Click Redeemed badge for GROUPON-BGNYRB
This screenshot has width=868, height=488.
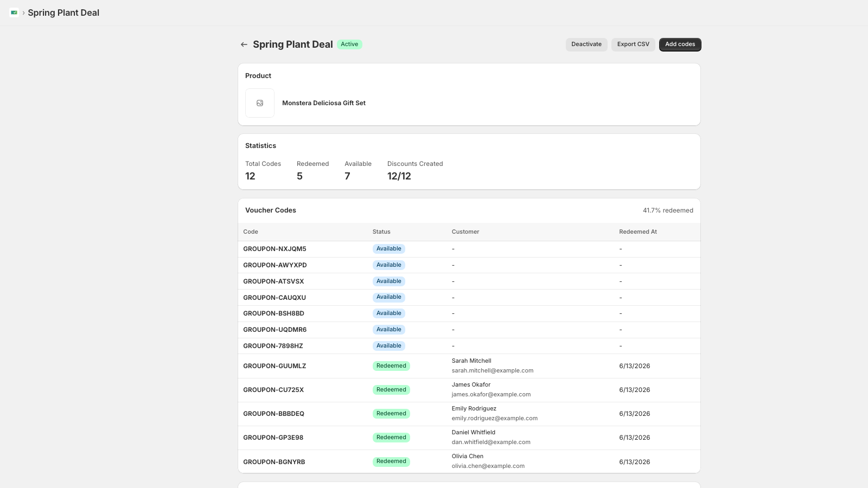[391, 461]
